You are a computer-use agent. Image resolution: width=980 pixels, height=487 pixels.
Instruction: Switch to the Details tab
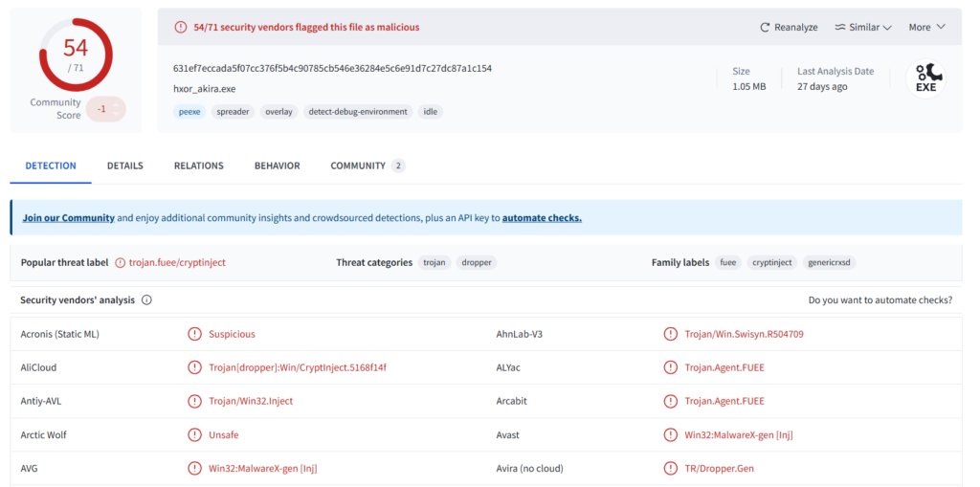(x=124, y=166)
